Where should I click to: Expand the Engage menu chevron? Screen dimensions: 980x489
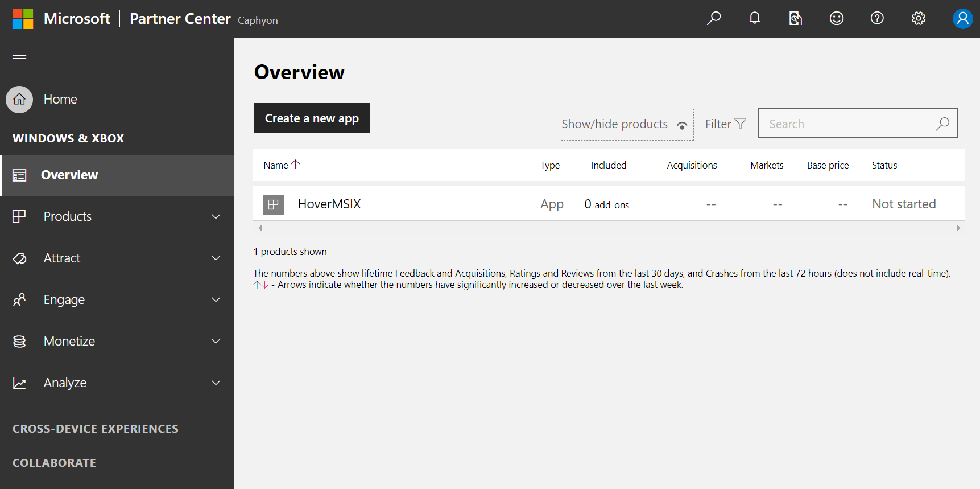point(216,299)
